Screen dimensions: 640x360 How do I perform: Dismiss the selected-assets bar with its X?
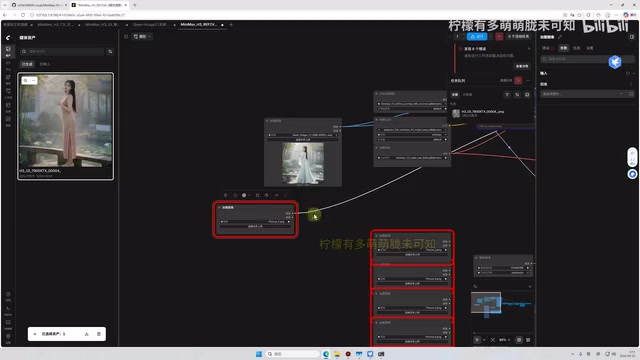[x=35, y=334]
